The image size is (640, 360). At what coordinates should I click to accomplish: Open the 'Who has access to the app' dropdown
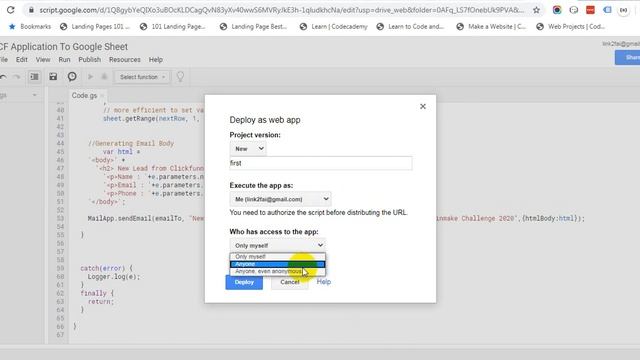point(278,245)
